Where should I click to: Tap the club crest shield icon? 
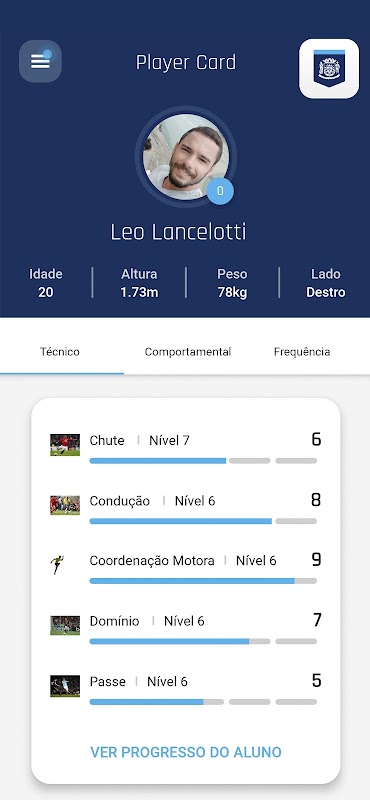coord(329,68)
